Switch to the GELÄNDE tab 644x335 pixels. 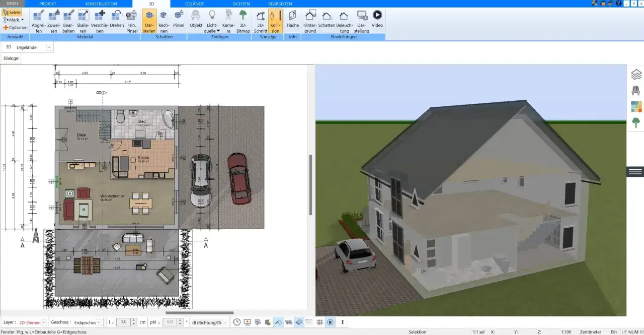[195, 4]
